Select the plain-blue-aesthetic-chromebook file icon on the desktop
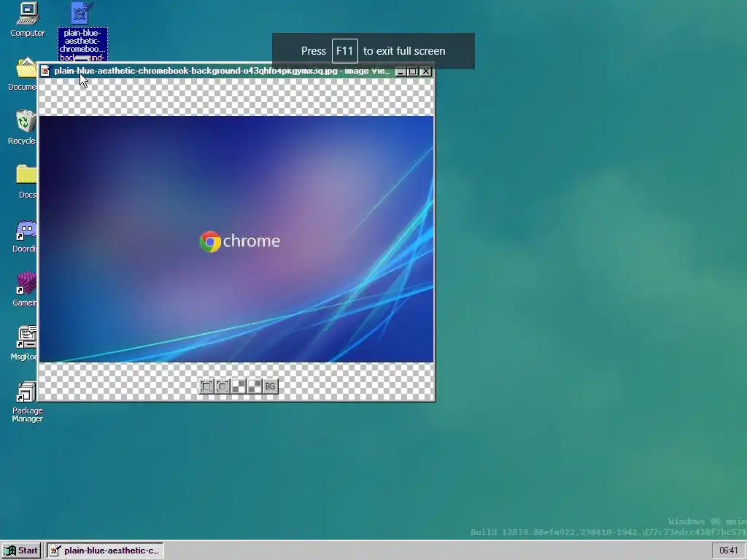Viewport: 747px width, 560px height. (82, 31)
